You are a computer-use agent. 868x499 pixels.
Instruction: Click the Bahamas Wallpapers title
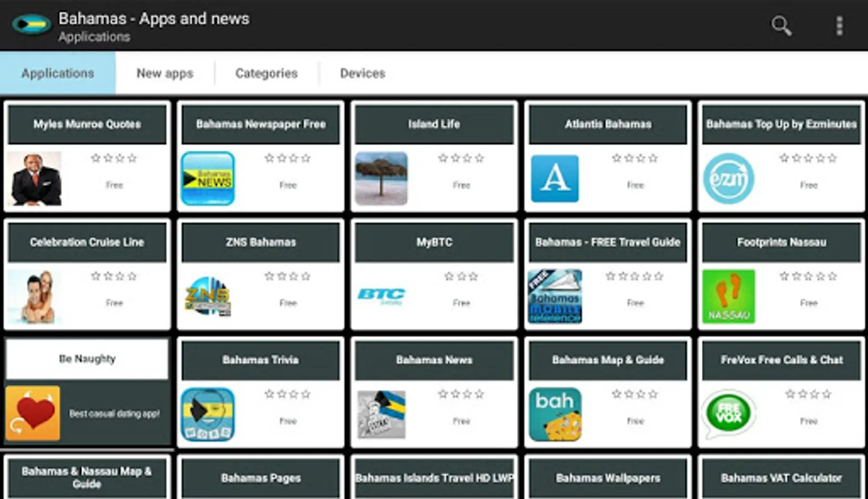tap(608, 478)
